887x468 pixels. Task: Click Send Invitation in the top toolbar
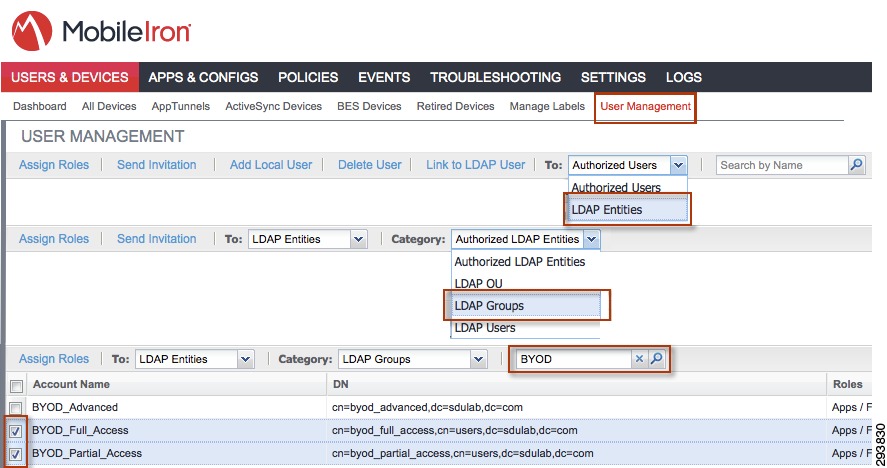click(x=157, y=165)
